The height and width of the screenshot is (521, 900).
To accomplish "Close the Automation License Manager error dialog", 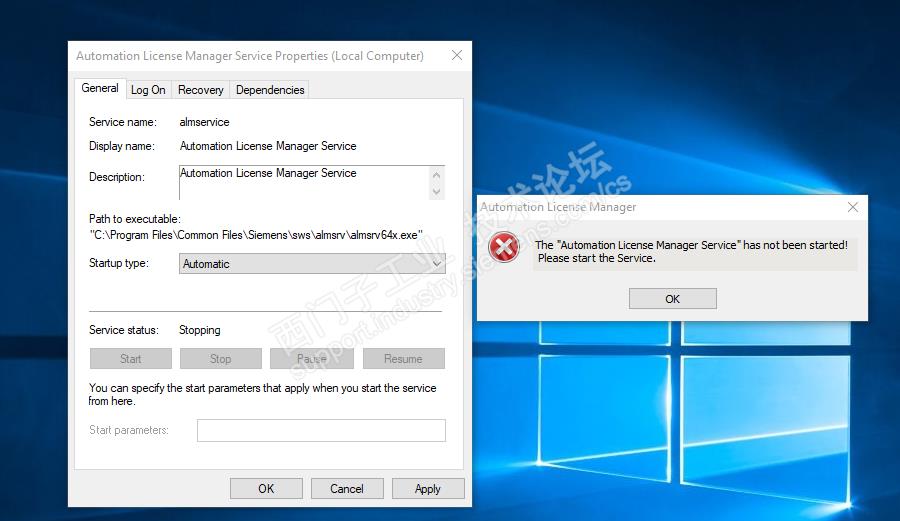I will (x=853, y=207).
